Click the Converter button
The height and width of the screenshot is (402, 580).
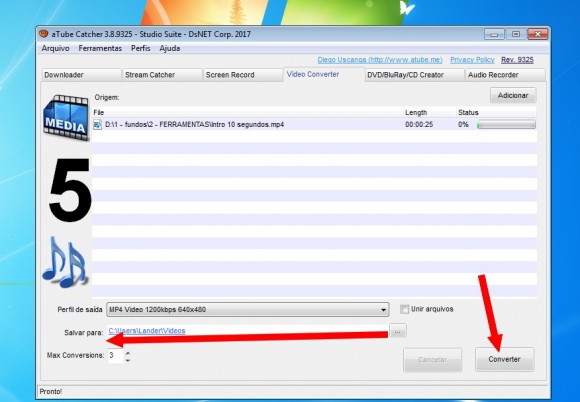(505, 359)
